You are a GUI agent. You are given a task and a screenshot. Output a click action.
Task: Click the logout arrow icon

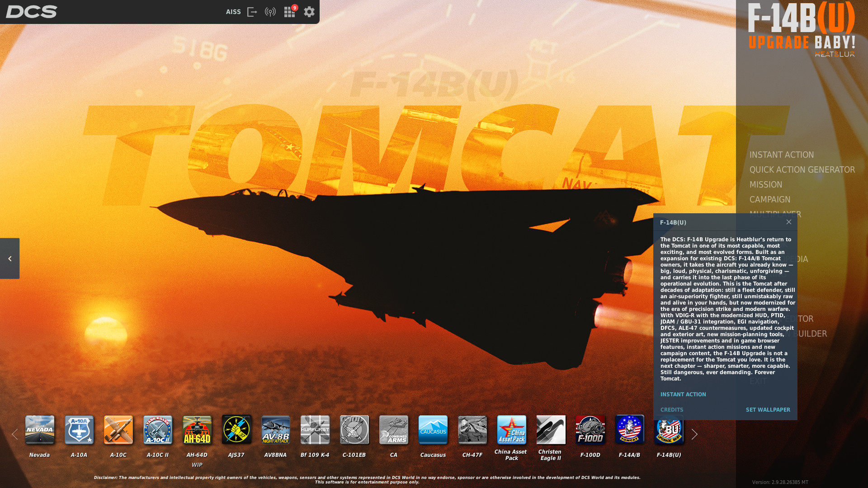point(252,12)
